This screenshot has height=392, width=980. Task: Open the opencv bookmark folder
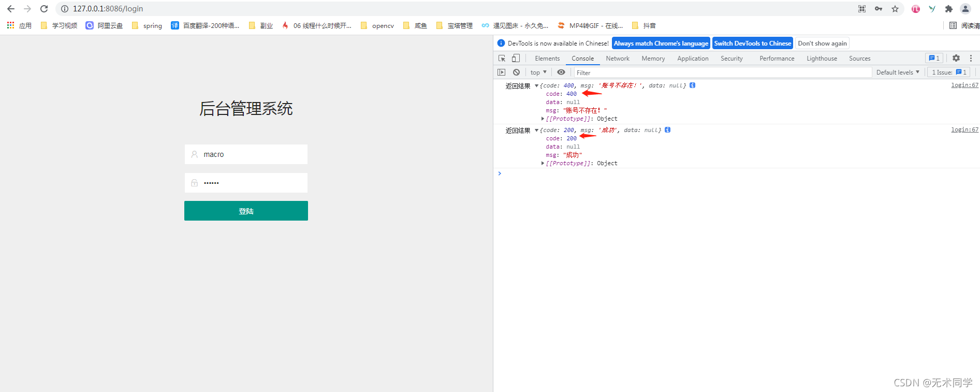[377, 25]
